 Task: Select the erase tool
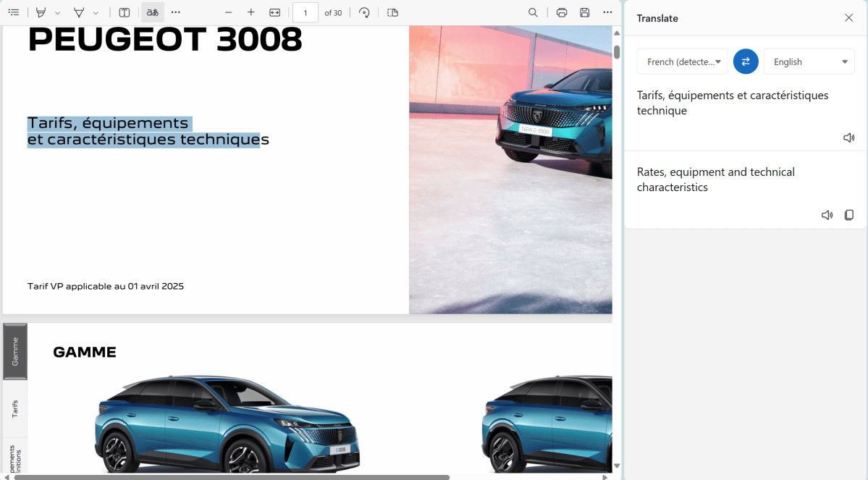pos(79,12)
